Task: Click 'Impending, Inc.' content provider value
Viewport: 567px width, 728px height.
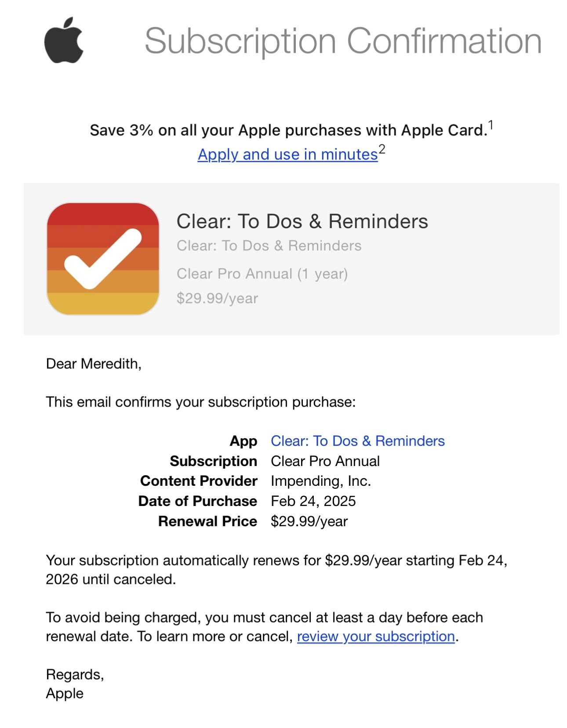Action: pyautogui.click(x=321, y=481)
